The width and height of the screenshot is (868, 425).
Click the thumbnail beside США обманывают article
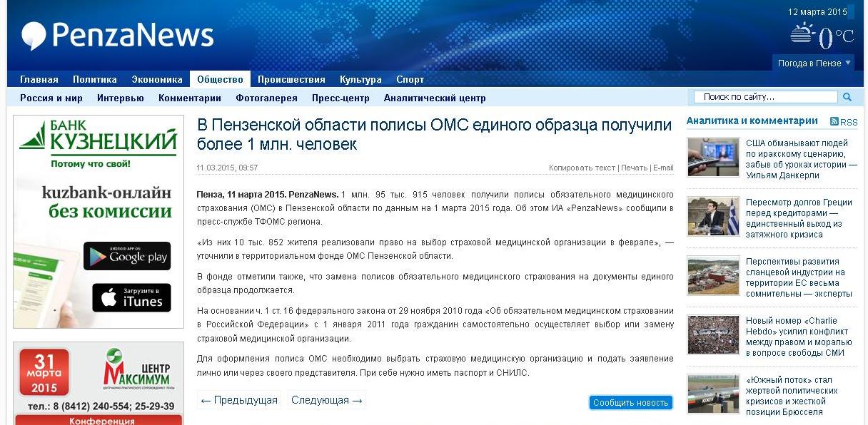point(714,157)
